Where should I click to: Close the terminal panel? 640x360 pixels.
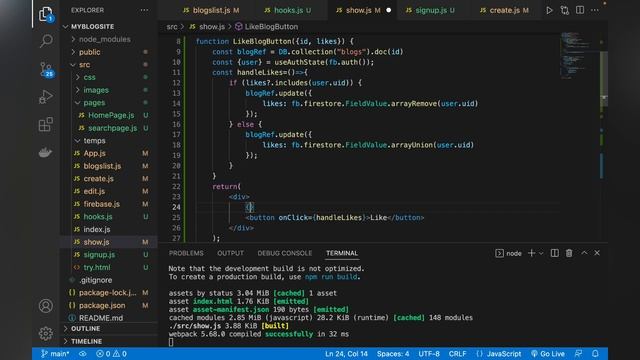[x=597, y=253]
